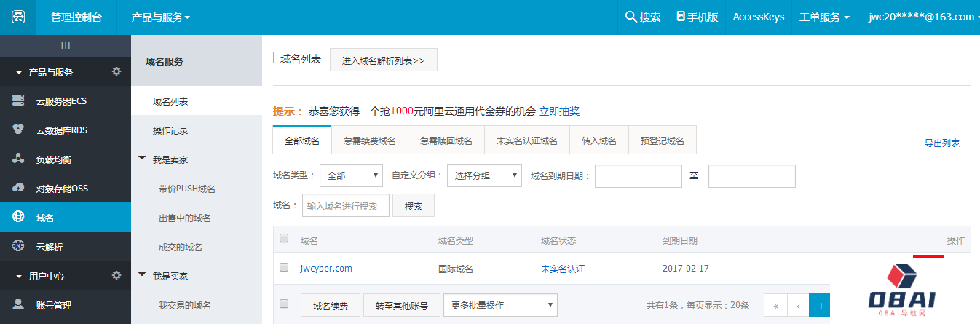Click the 账号管理 user icon
The height and width of the screenshot is (324, 980).
[18, 304]
